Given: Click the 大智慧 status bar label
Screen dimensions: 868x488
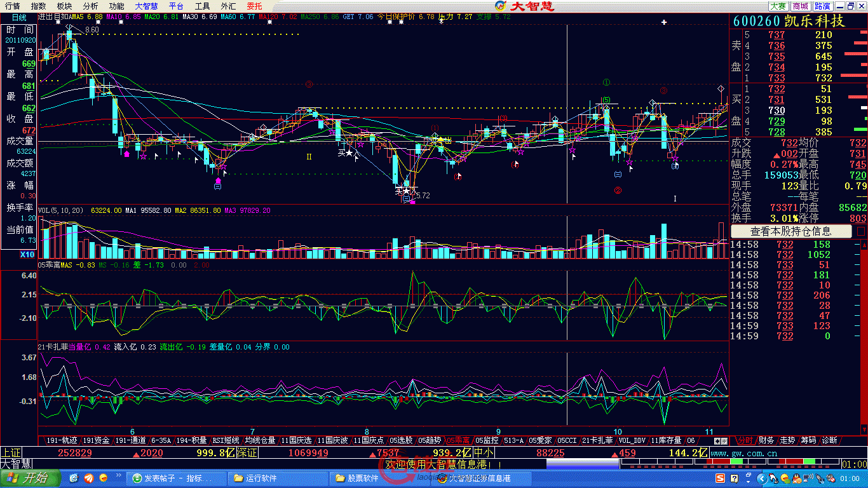Looking at the screenshot, I should pyautogui.click(x=15, y=464).
